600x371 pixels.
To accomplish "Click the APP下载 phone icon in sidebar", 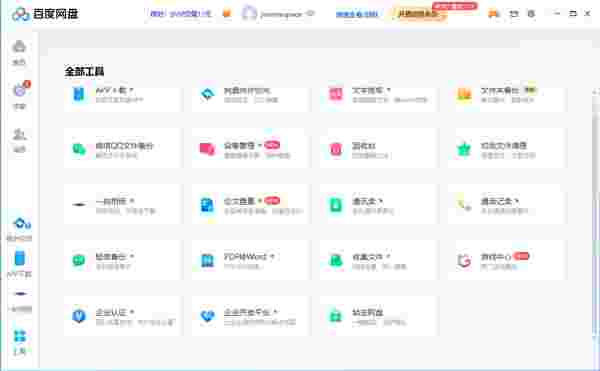I will [x=20, y=258].
